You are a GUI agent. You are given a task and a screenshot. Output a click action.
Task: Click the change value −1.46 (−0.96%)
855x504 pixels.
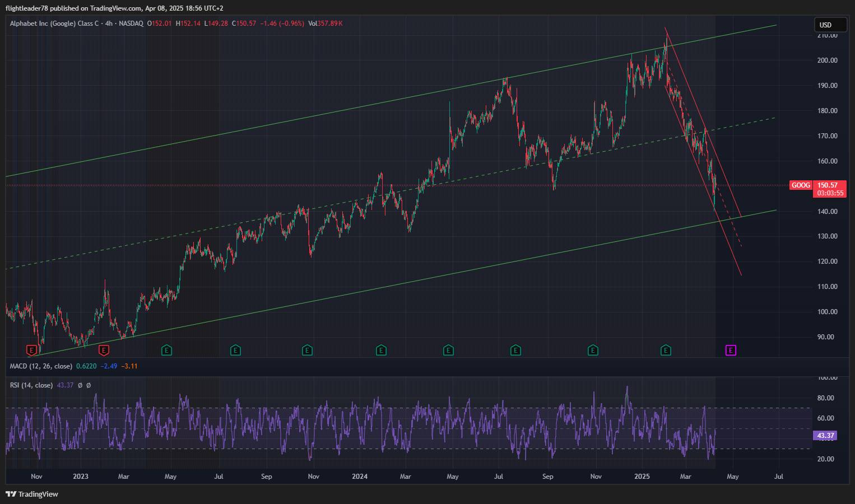pyautogui.click(x=282, y=24)
